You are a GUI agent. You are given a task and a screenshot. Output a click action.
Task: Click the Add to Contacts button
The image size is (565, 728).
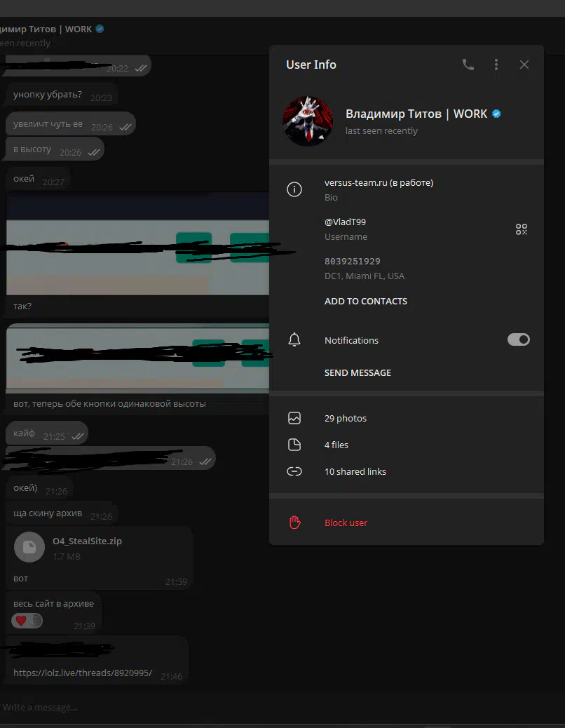(x=365, y=301)
